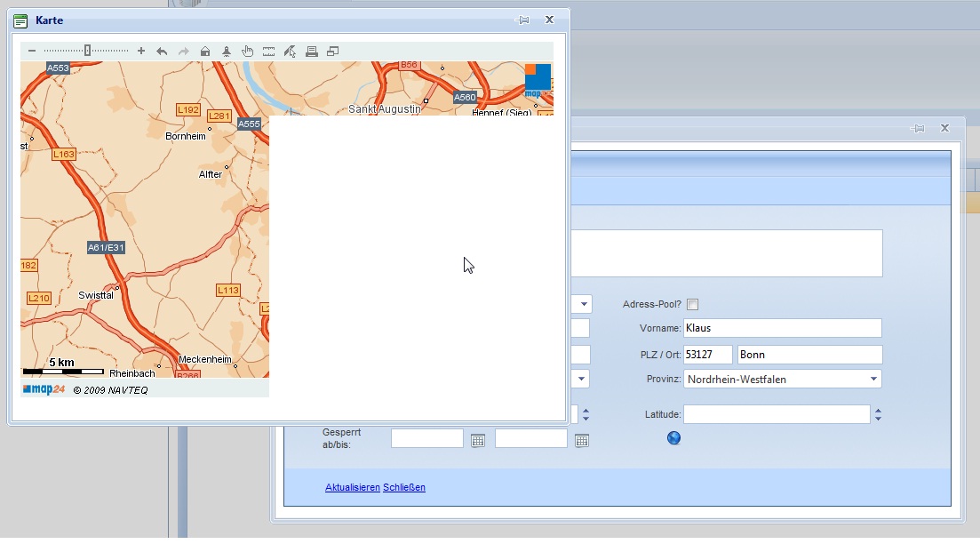Click Rheinbach on the map
The width and height of the screenshot is (980, 560).
pos(131,373)
